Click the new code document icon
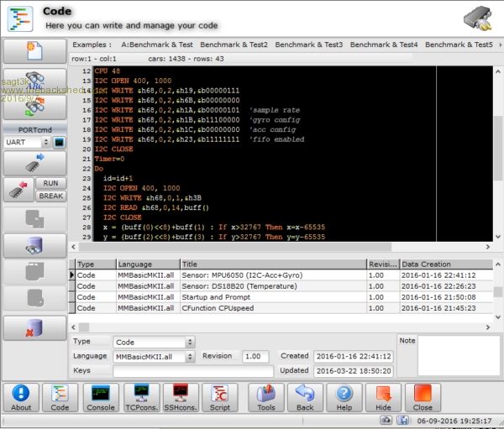 click(x=33, y=50)
